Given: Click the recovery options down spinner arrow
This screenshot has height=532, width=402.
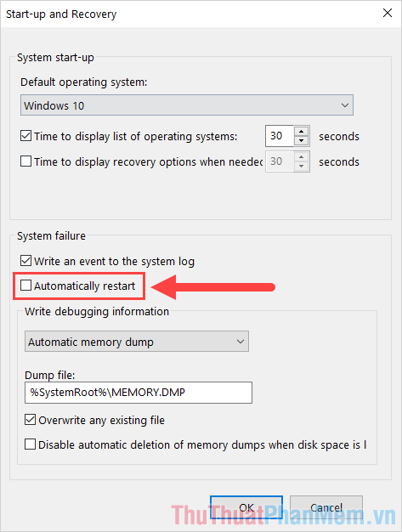Looking at the screenshot, I should click(301, 167).
